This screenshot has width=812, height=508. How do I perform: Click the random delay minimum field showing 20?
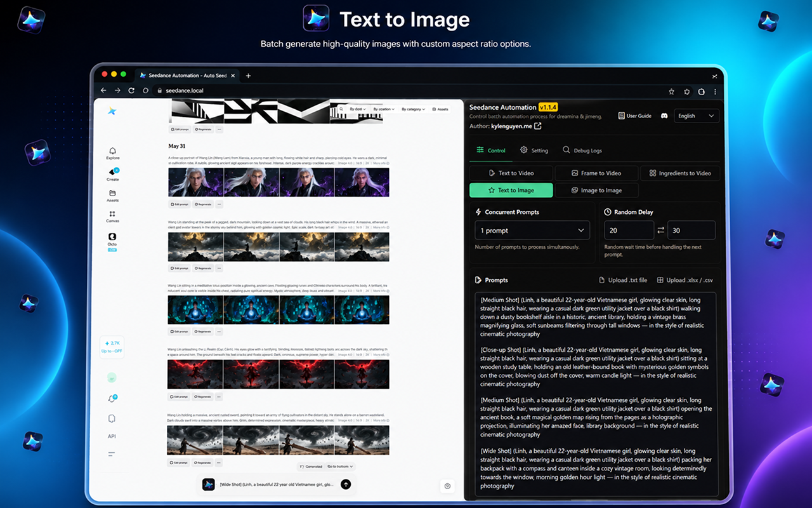629,231
